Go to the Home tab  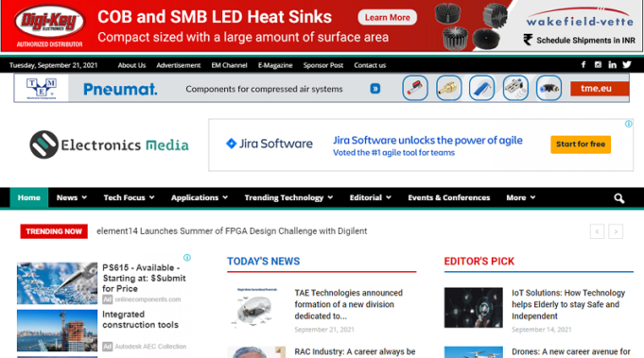click(28, 197)
